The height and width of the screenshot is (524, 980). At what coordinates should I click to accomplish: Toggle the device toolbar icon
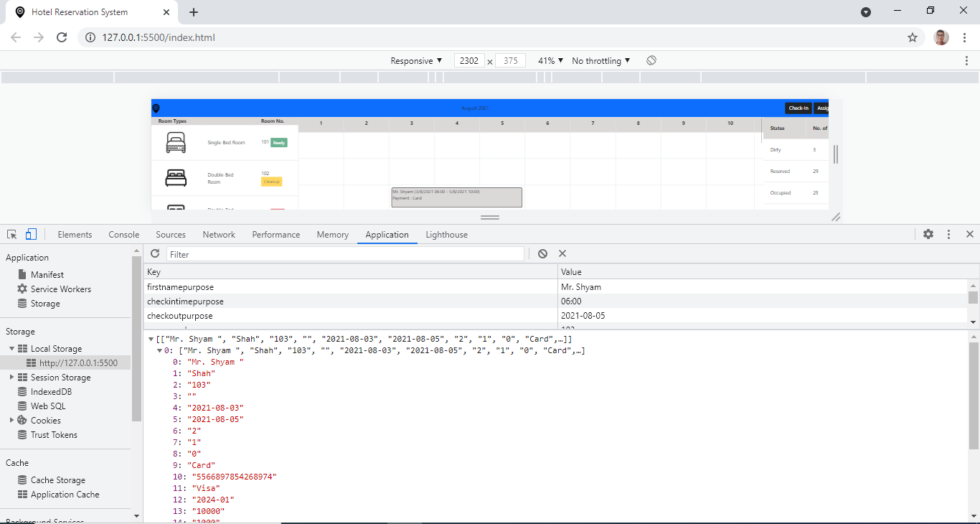[30, 234]
